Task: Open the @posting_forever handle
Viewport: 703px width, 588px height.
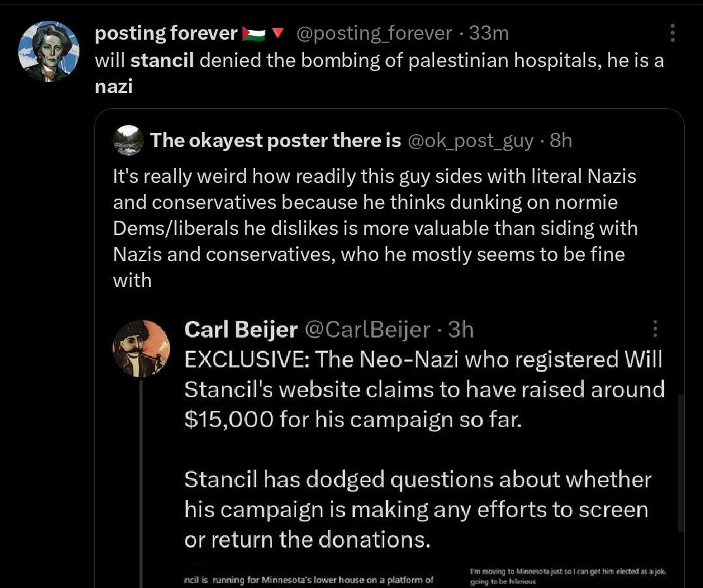Action: pyautogui.click(x=374, y=33)
